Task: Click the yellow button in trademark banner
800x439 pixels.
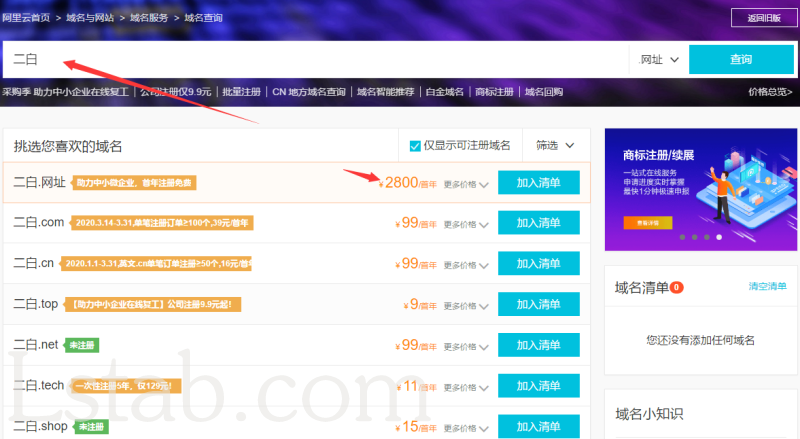Action: (647, 223)
